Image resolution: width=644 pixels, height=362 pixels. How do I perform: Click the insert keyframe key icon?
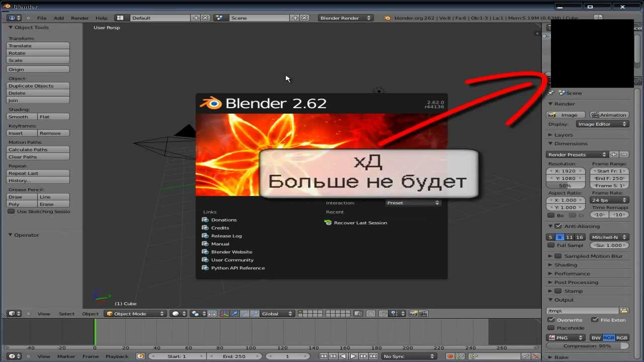[x=526, y=356]
